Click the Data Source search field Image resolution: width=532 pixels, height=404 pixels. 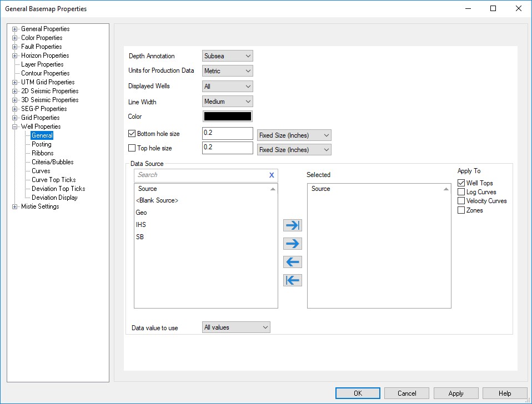pyautogui.click(x=200, y=175)
